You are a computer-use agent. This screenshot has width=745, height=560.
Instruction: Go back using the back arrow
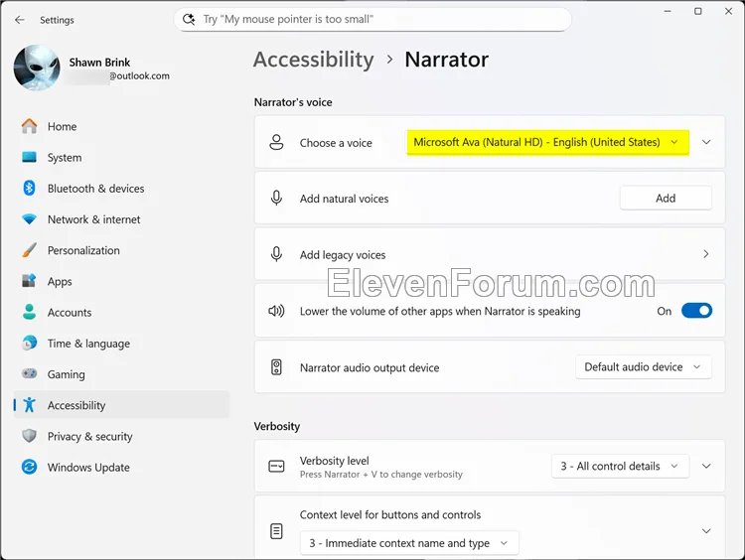(x=20, y=20)
